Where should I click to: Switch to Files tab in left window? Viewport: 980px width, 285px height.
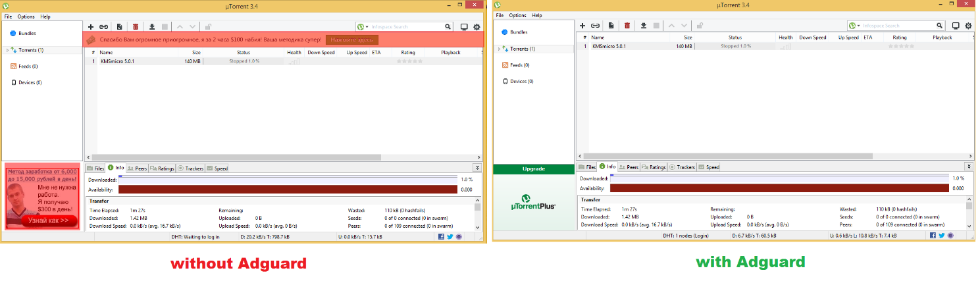coord(95,168)
